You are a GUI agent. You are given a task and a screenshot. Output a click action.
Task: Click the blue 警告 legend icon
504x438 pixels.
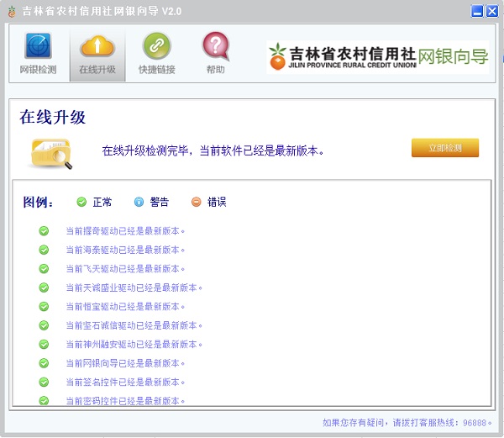click(139, 202)
